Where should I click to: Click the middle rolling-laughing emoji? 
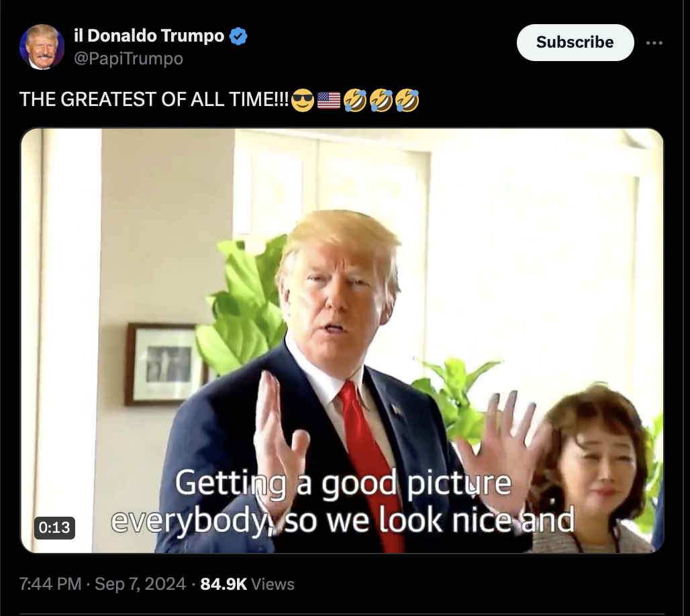coord(381,100)
